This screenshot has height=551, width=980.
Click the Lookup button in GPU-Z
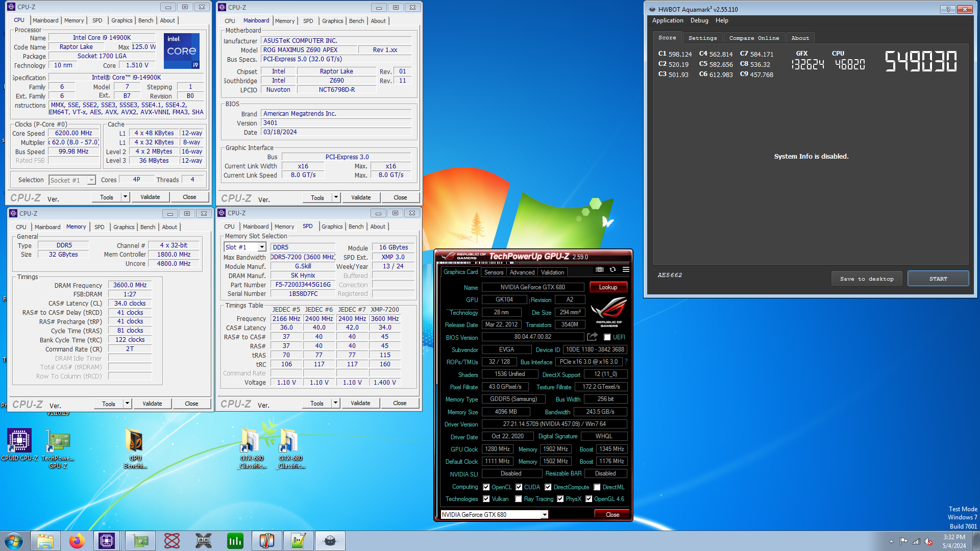tap(608, 287)
